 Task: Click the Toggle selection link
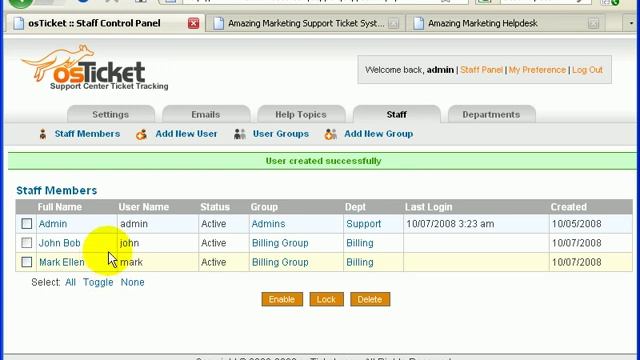98,282
